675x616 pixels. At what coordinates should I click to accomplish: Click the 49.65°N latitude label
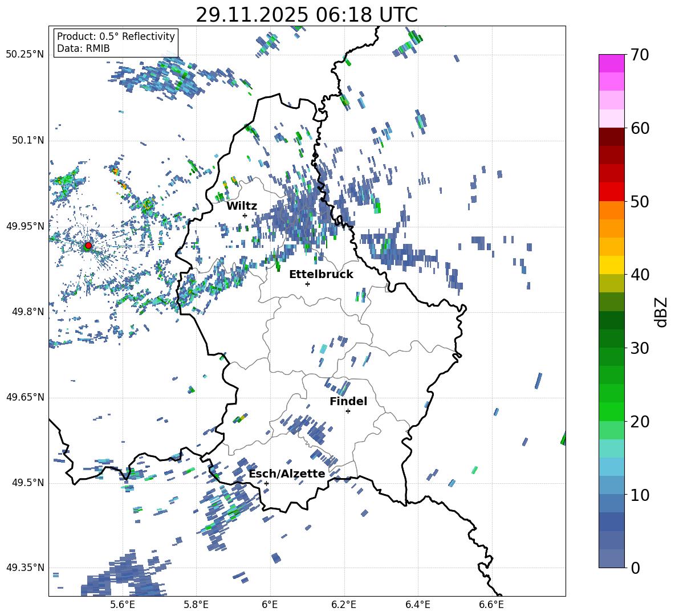point(25,398)
